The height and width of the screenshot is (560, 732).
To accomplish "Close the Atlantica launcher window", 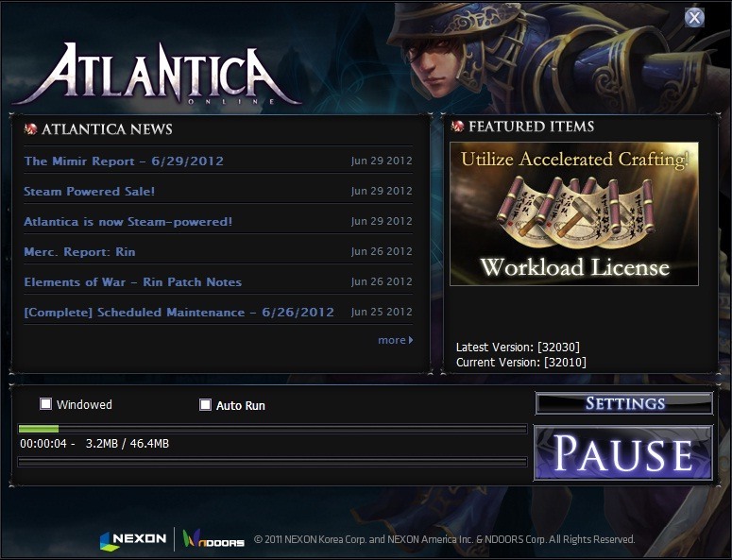I will click(694, 17).
